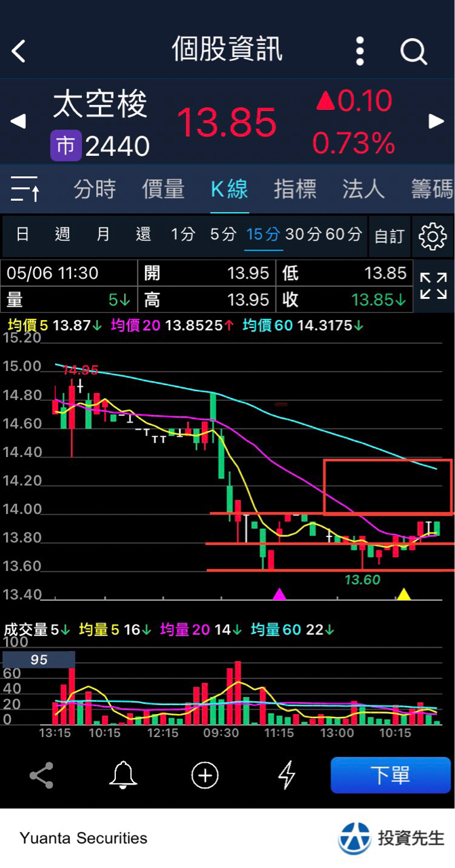Tap the 均價5 13.87 moving average label

pyautogui.click(x=55, y=325)
